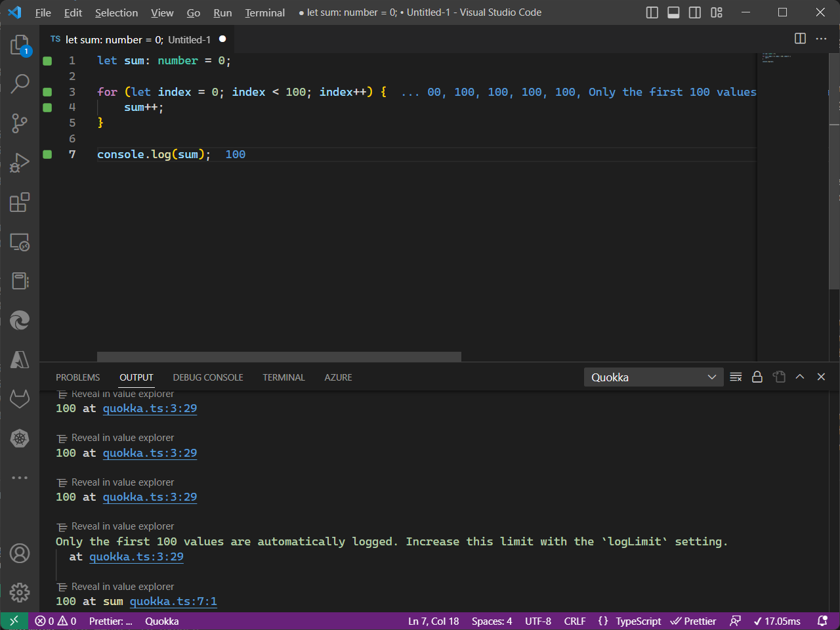Viewport: 840px width, 630px height.
Task: Click the editor horizontal scrollbar
Action: [279, 356]
